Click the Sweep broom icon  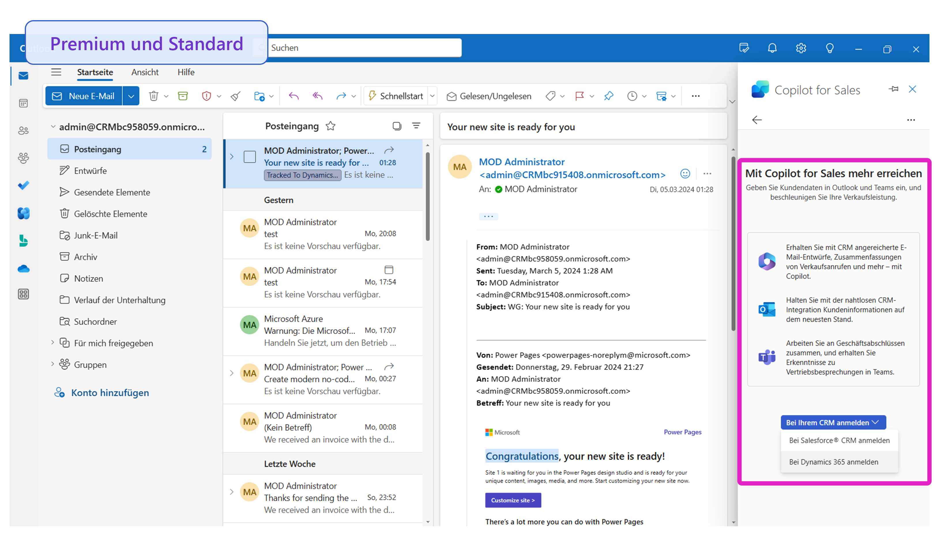[236, 96]
